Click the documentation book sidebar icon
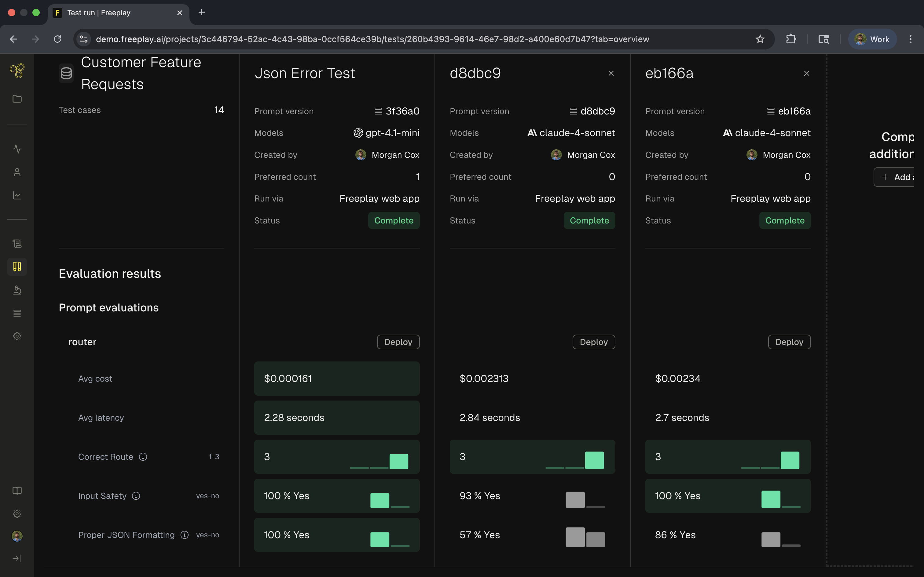Viewport: 924px width, 577px height. click(x=17, y=491)
